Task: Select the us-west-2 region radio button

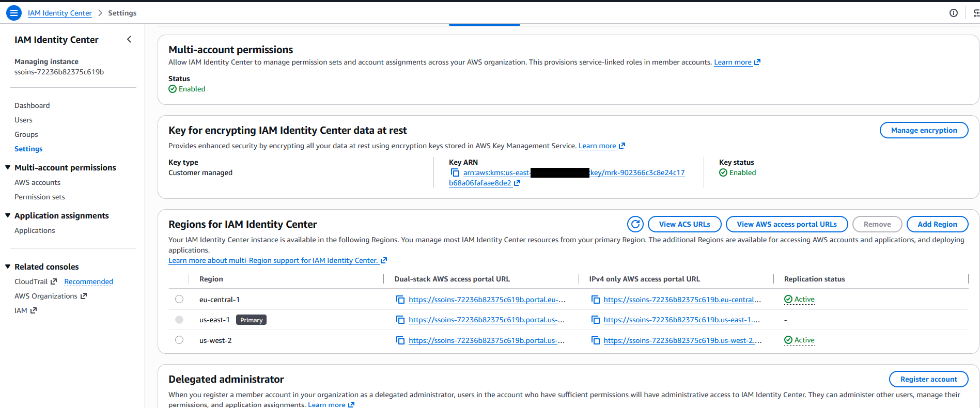Action: tap(179, 340)
